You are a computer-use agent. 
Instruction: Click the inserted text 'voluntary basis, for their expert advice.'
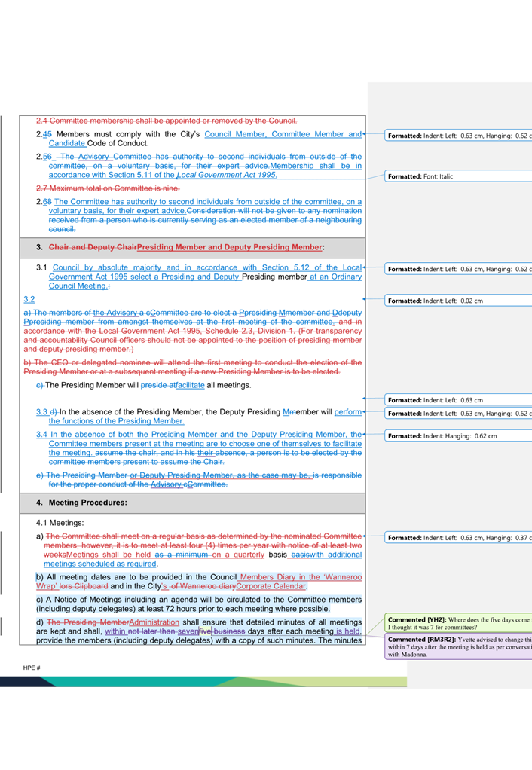point(118,211)
